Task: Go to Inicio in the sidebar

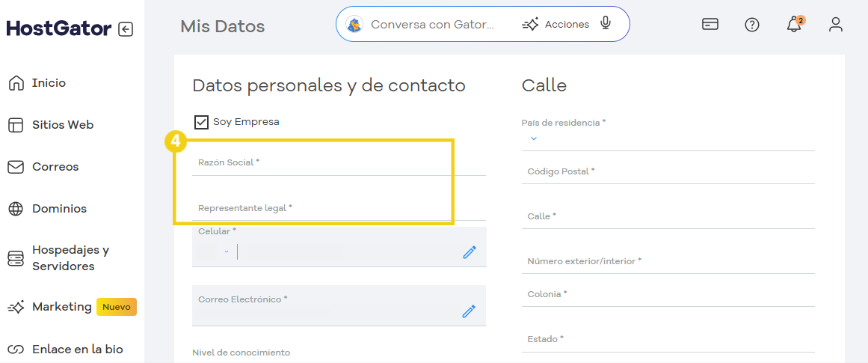Action: coord(49,83)
